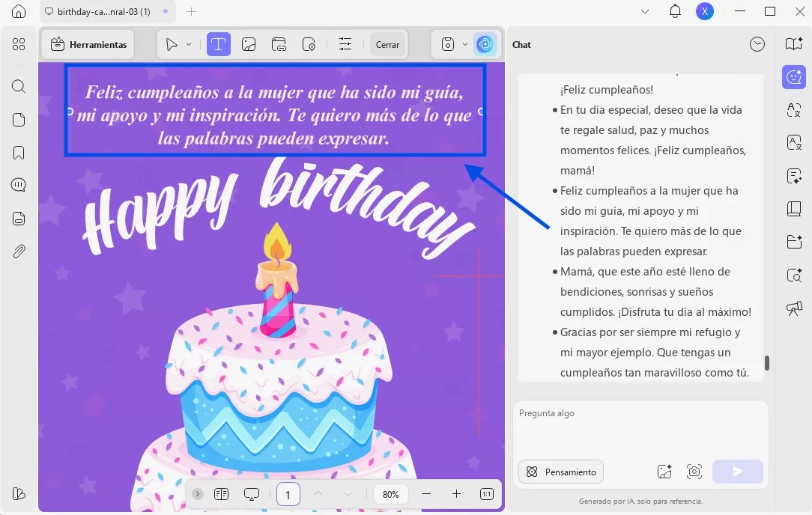812x515 pixels.
Task: Click the 'Feliz cumpleaños a la mujer' text box
Action: click(275, 110)
